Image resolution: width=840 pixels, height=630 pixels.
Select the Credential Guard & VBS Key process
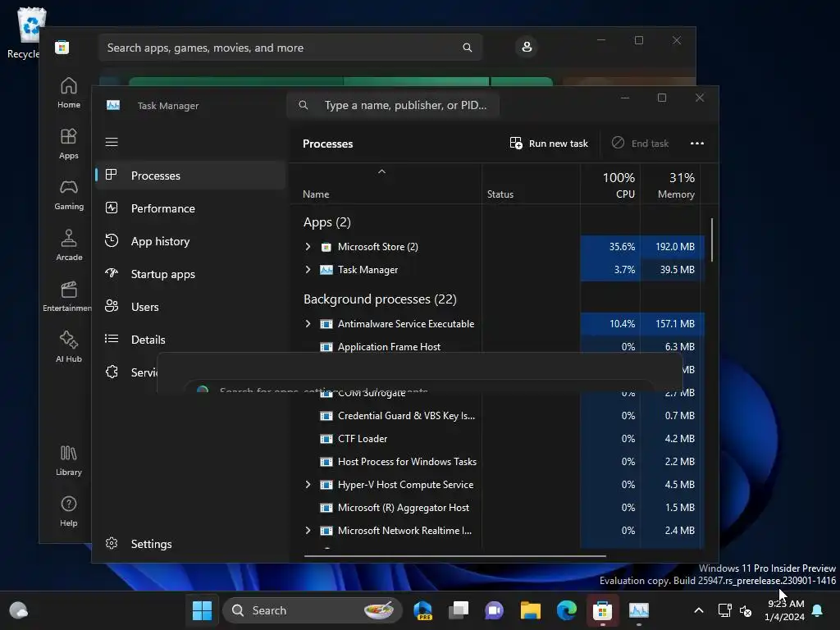[406, 416]
